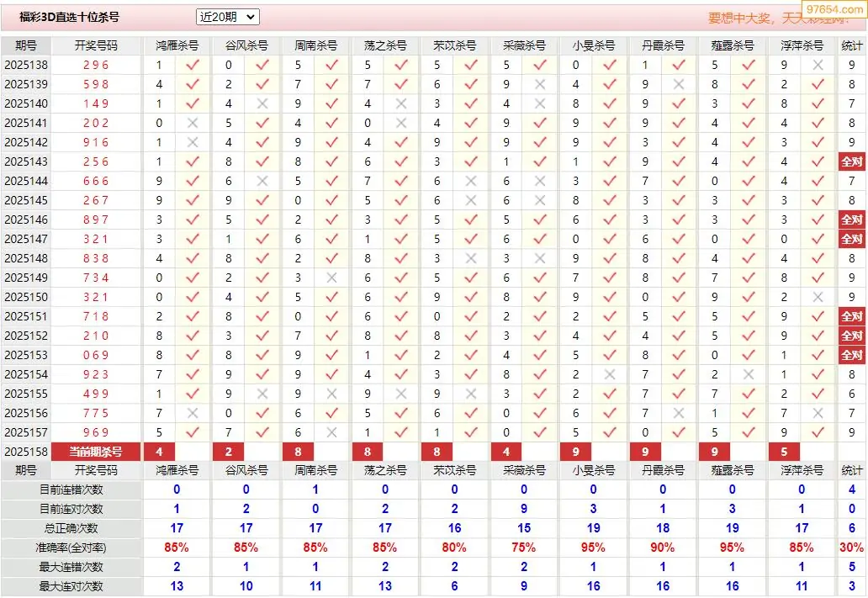868x598 pixels.
Task: Click the cross mark for 丹霞杀号 in row 2025139
Action: coord(679,84)
